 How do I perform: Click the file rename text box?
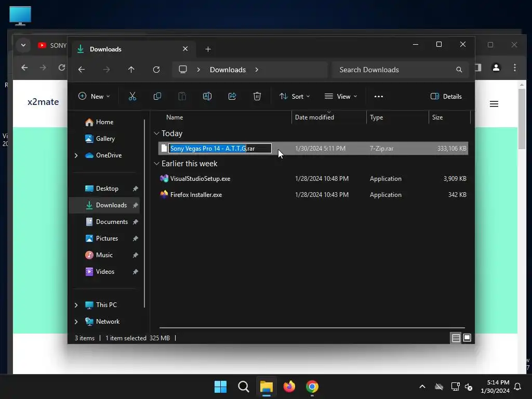click(x=220, y=149)
